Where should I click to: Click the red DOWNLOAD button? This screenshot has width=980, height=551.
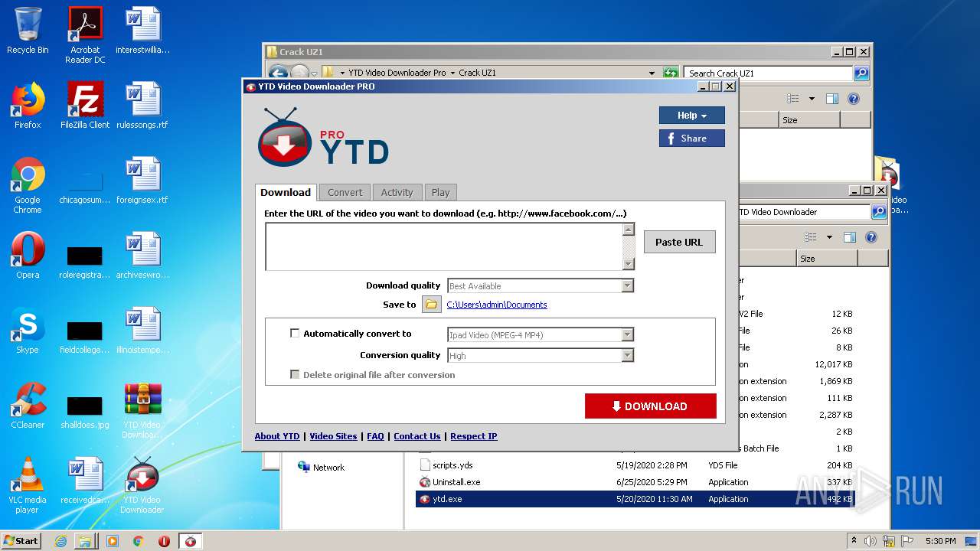[651, 406]
